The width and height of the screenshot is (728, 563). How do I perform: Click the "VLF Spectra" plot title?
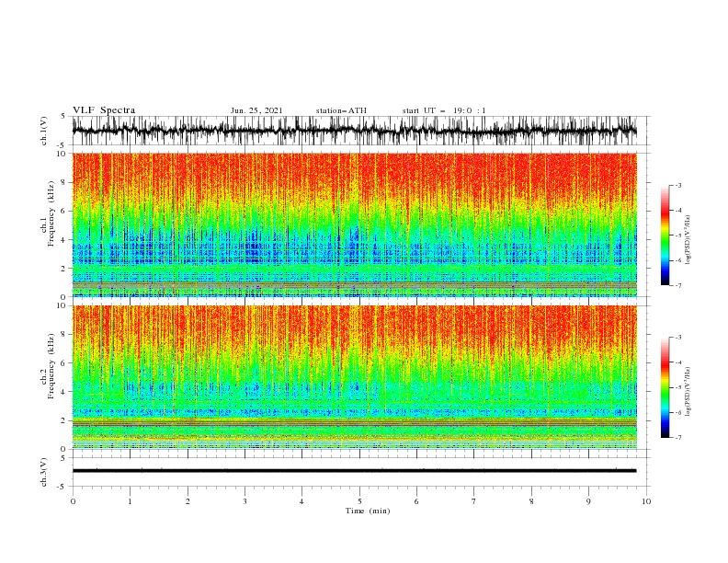pyautogui.click(x=104, y=110)
